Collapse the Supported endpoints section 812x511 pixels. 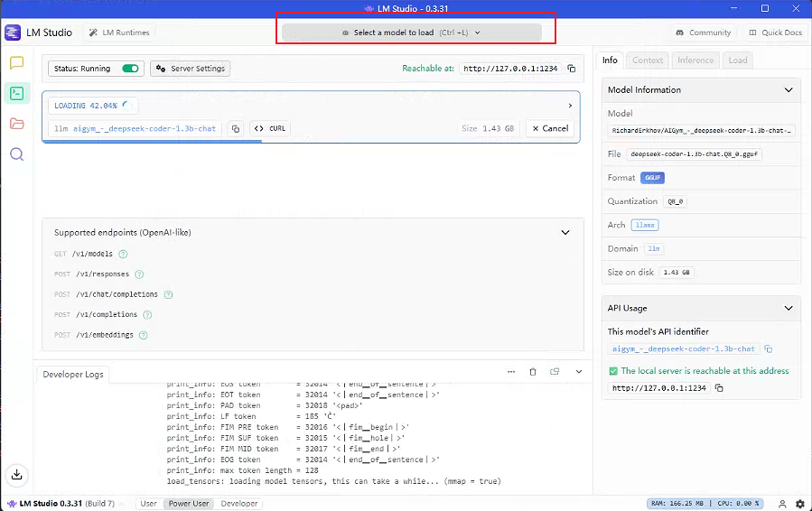click(x=565, y=232)
